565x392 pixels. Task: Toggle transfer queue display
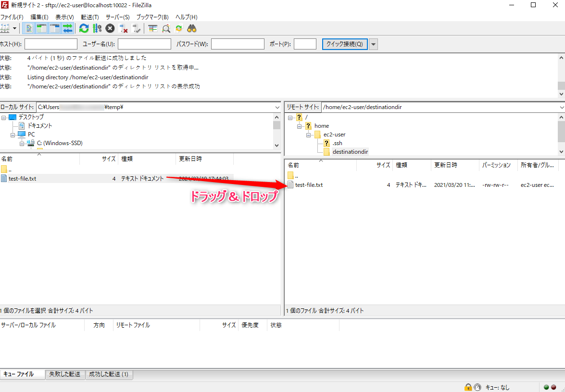point(67,28)
